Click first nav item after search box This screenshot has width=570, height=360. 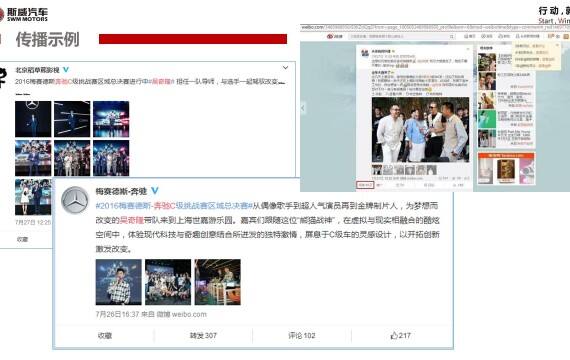coord(470,36)
